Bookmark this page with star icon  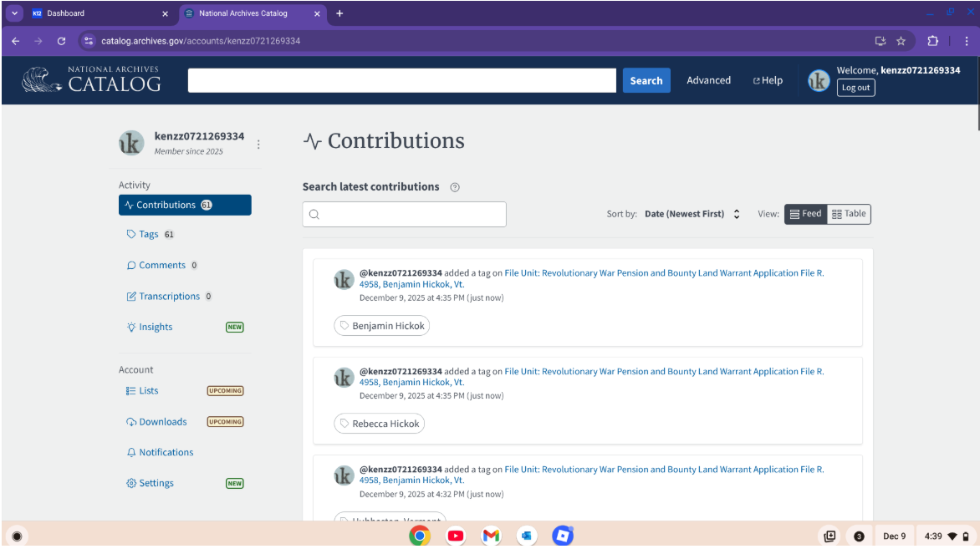(901, 41)
